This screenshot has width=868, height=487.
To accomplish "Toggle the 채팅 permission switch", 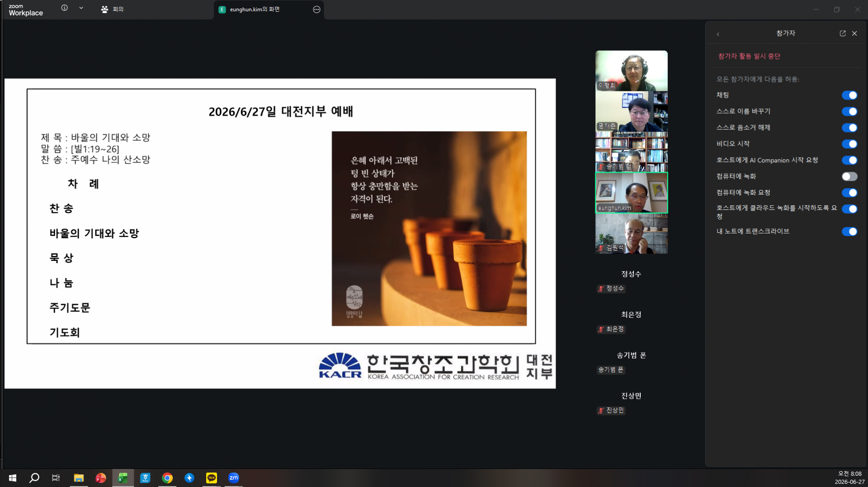I will click(x=849, y=95).
